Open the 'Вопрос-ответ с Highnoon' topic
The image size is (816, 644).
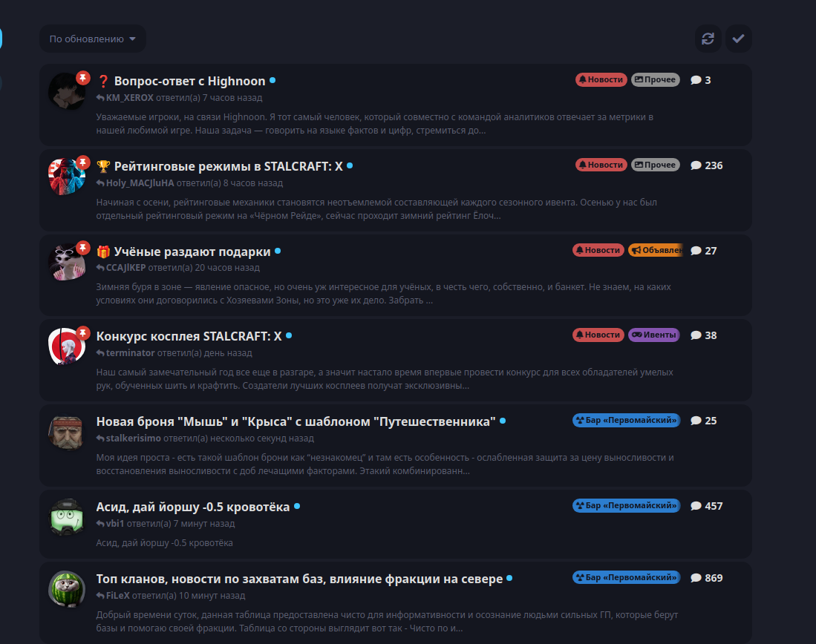(x=189, y=81)
